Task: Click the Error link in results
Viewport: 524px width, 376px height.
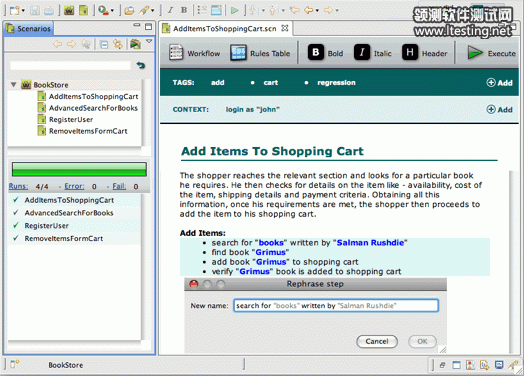Action: pos(74,186)
